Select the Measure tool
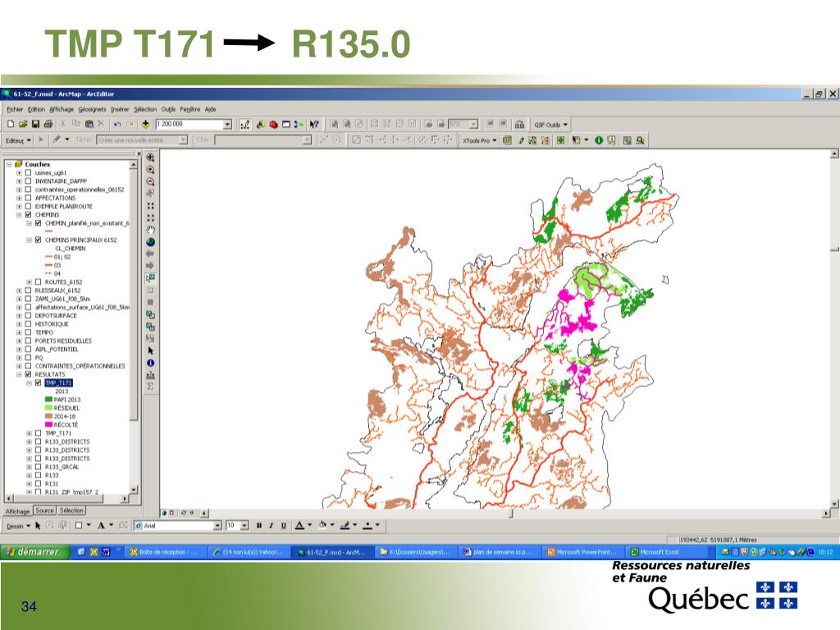 [x=151, y=375]
